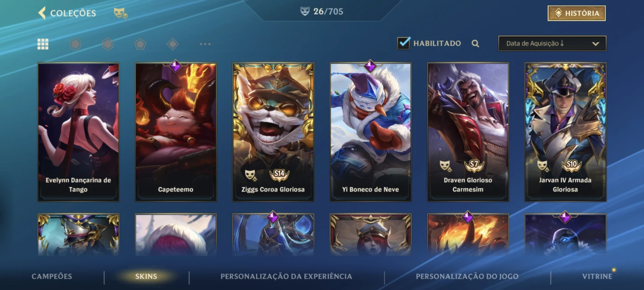Open the Personalização do Jogo tab
Image resolution: width=644 pixels, height=290 pixels.
467,277
